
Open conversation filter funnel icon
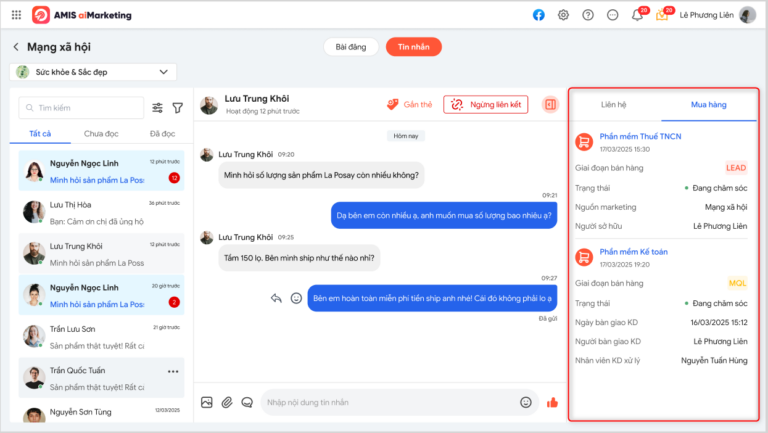coord(178,108)
